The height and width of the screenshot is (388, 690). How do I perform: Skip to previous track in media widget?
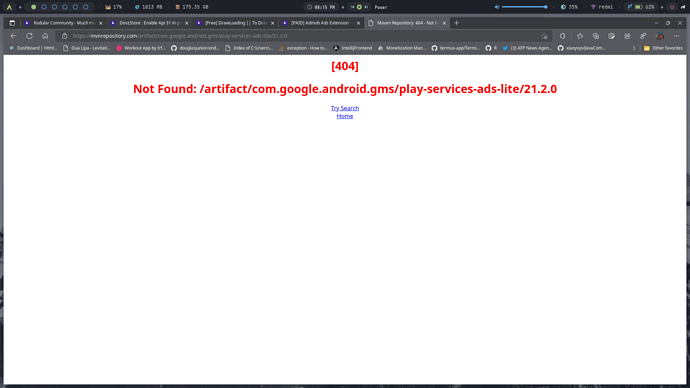click(352, 7)
